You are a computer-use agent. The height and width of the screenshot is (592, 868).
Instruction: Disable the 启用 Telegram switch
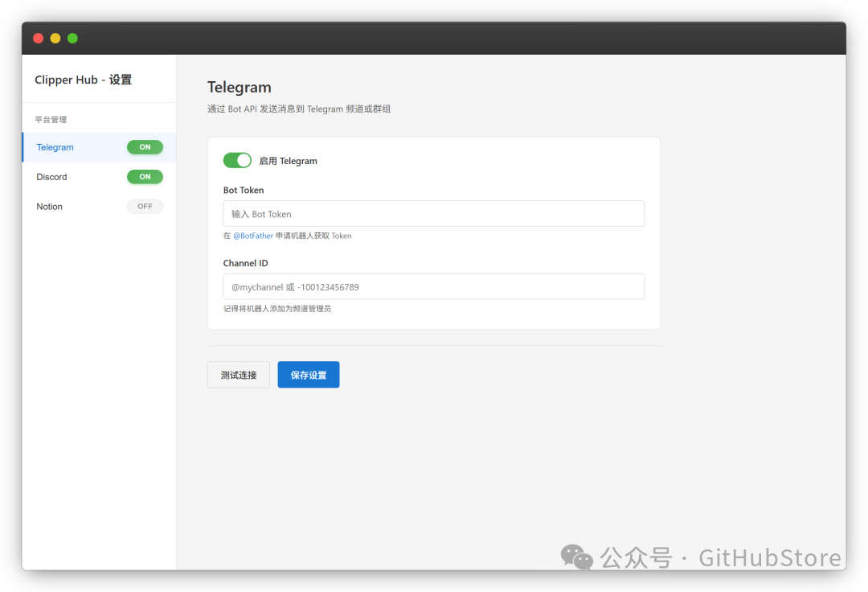pos(237,161)
